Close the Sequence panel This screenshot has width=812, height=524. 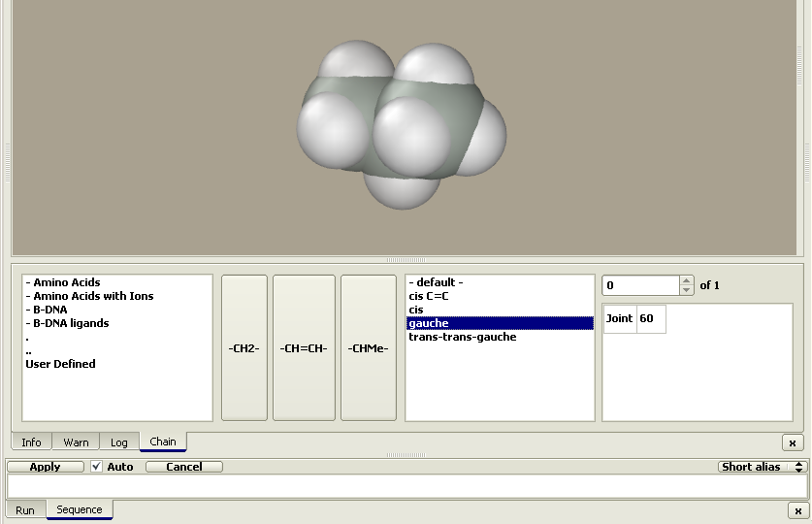point(798,510)
